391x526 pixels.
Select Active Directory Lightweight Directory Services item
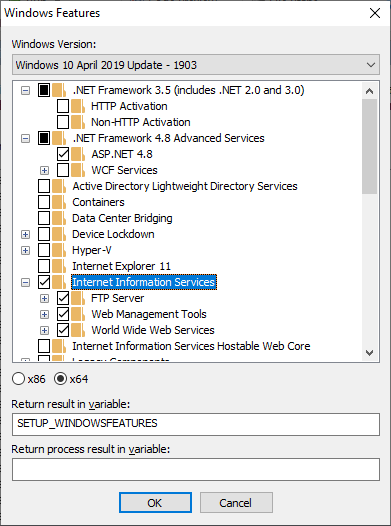[x=185, y=186]
